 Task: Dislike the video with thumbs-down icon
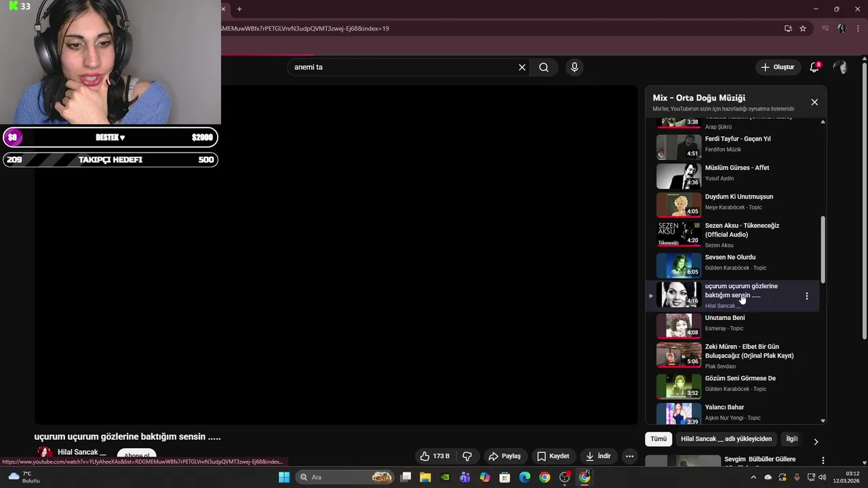[467, 456]
